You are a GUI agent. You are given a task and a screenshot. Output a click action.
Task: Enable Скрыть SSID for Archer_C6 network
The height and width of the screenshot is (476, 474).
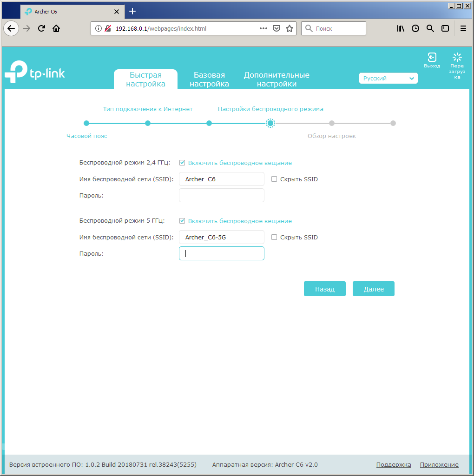[x=274, y=179]
